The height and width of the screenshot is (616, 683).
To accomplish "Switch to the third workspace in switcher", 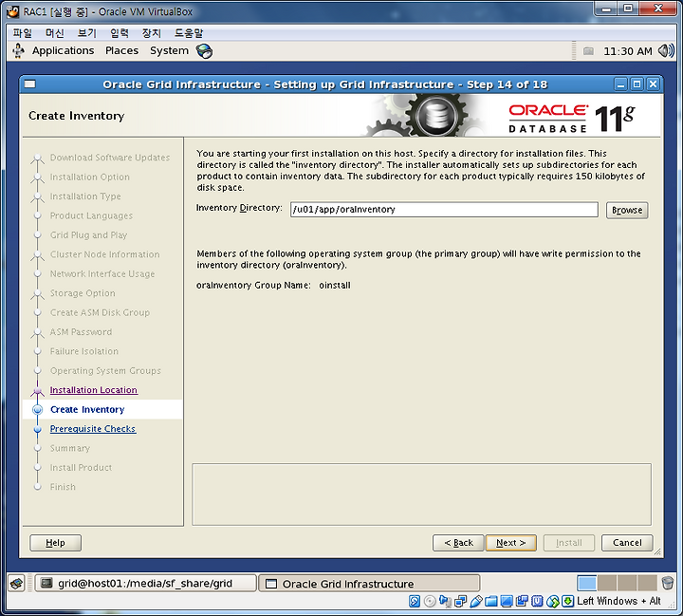I will [627, 583].
